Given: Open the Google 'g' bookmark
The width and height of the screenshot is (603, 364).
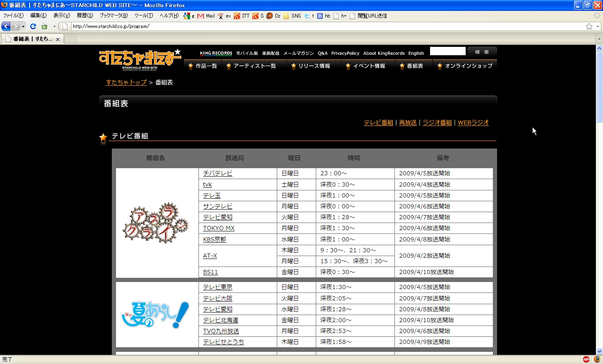Looking at the screenshot, I should pos(189,16).
